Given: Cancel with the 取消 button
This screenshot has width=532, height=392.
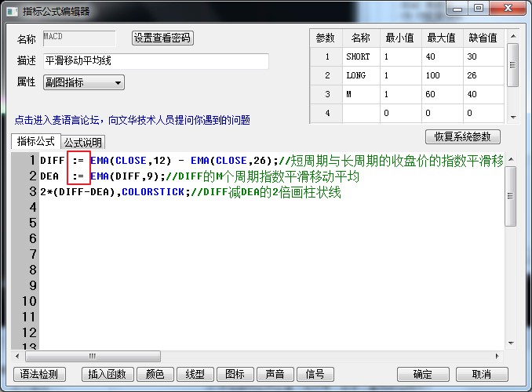Looking at the screenshot, I should [482, 374].
